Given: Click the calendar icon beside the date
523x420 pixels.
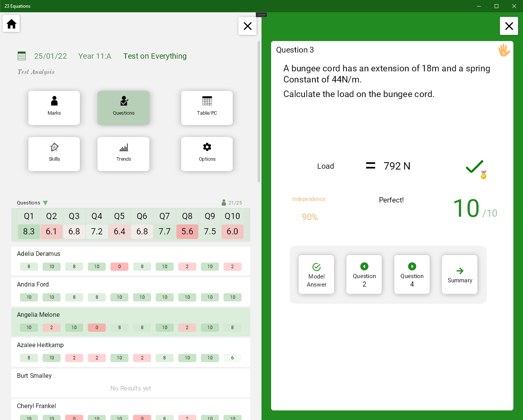Looking at the screenshot, I should pyautogui.click(x=22, y=56).
